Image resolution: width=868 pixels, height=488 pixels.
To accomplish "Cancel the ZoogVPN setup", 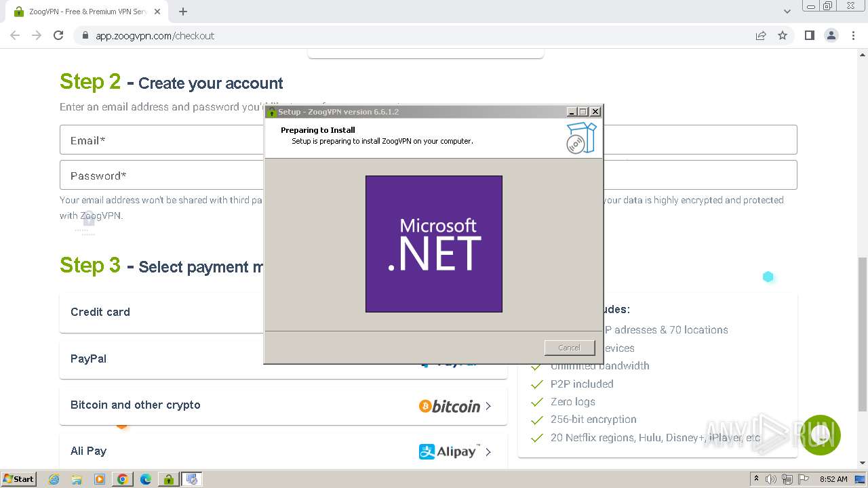I will click(x=569, y=348).
